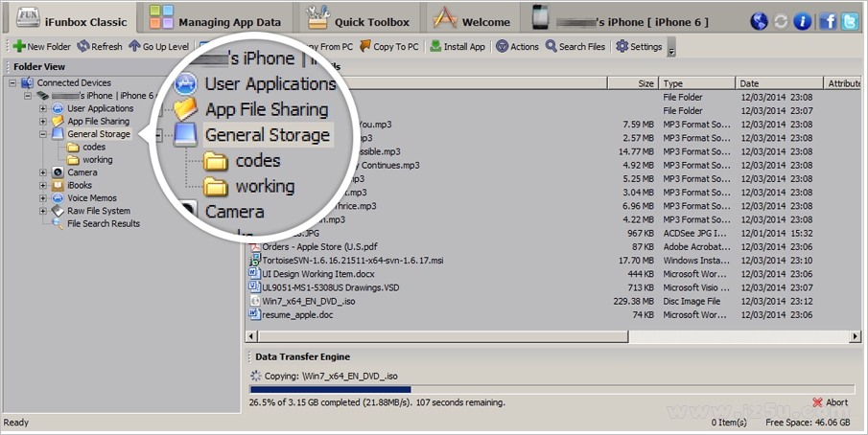Click the gray circular sync icon

(x=781, y=21)
